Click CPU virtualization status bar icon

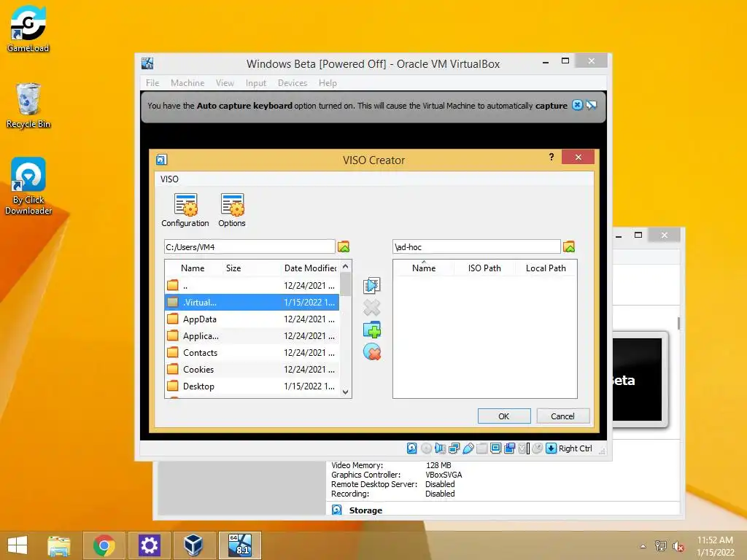523,448
